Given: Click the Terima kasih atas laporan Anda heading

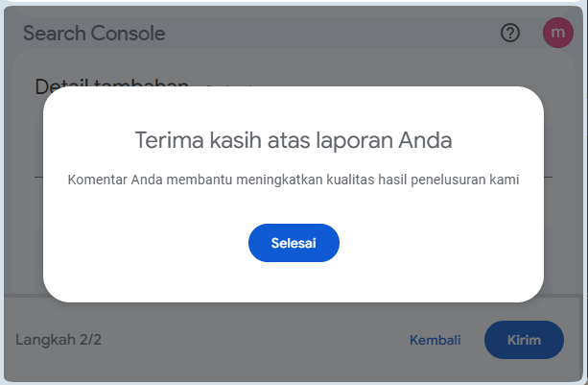Looking at the screenshot, I should click(x=294, y=141).
